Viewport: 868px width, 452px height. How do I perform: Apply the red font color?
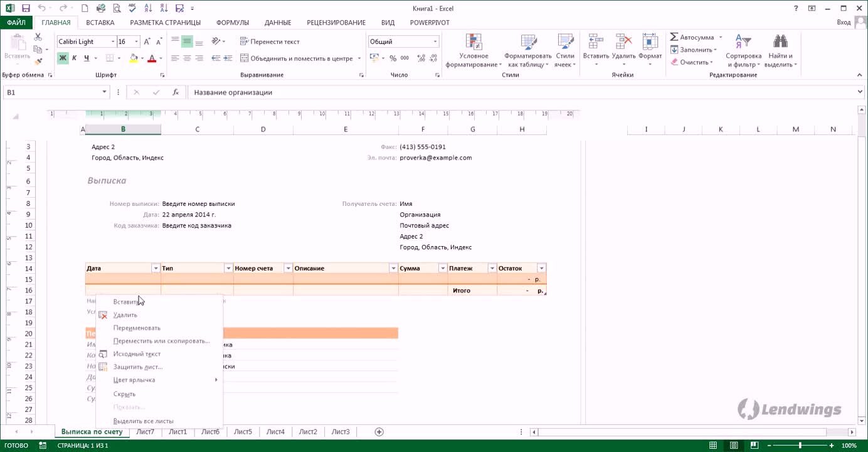[x=151, y=58]
